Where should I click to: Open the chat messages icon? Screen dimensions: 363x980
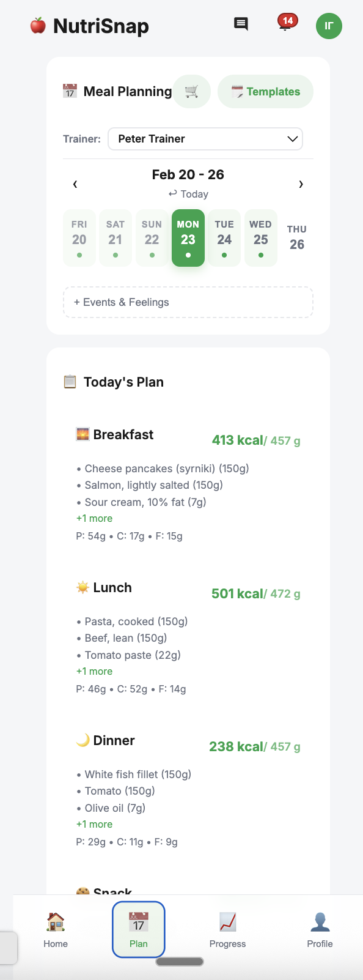pos(241,24)
